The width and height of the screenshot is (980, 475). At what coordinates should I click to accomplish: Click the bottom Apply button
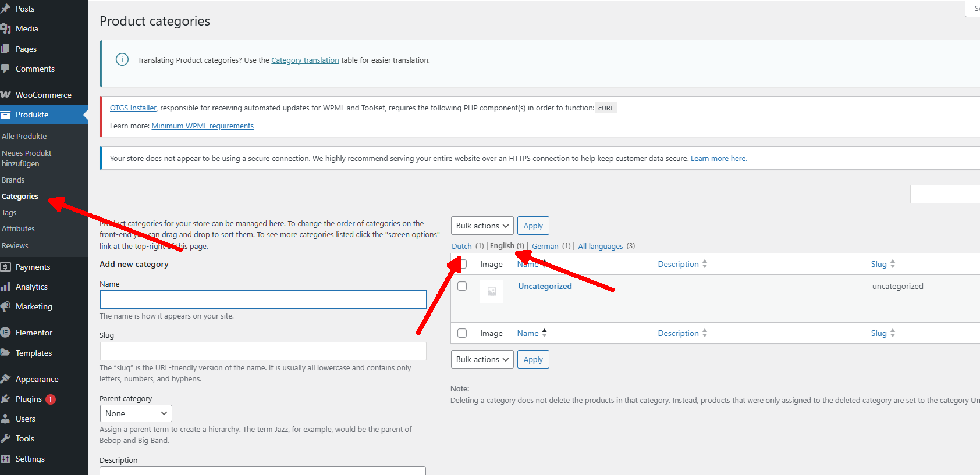(x=533, y=359)
